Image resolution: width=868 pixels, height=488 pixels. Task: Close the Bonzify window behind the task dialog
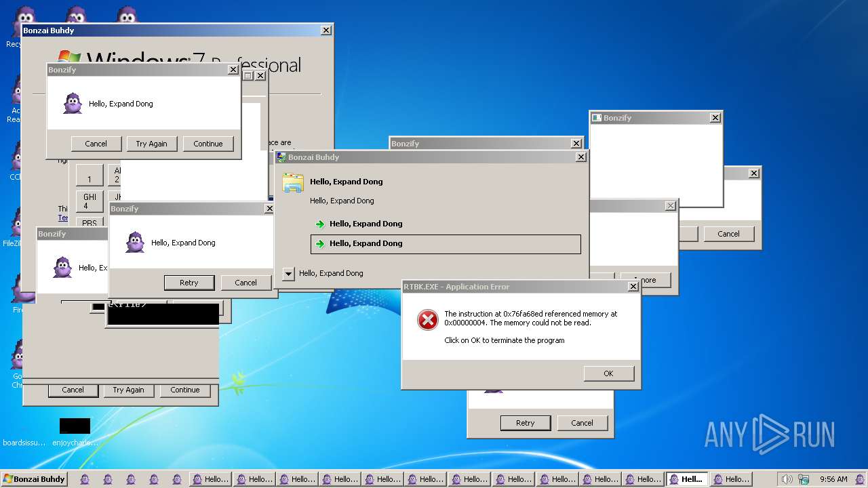pyautogui.click(x=576, y=144)
